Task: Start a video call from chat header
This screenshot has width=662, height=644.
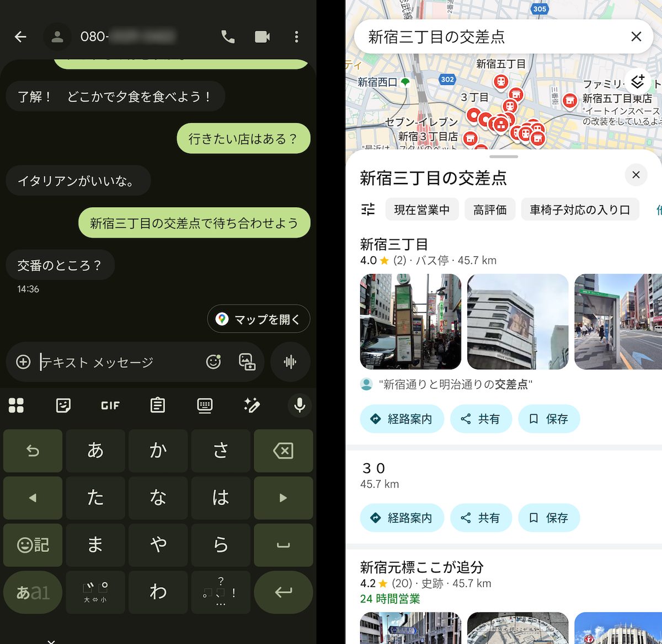Action: click(x=262, y=37)
